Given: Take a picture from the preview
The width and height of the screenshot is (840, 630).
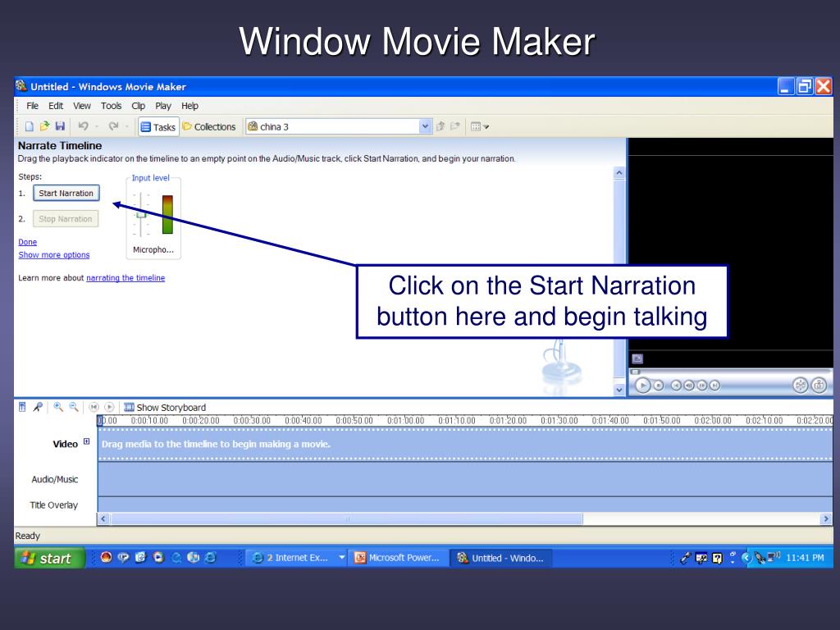Looking at the screenshot, I should point(819,386).
